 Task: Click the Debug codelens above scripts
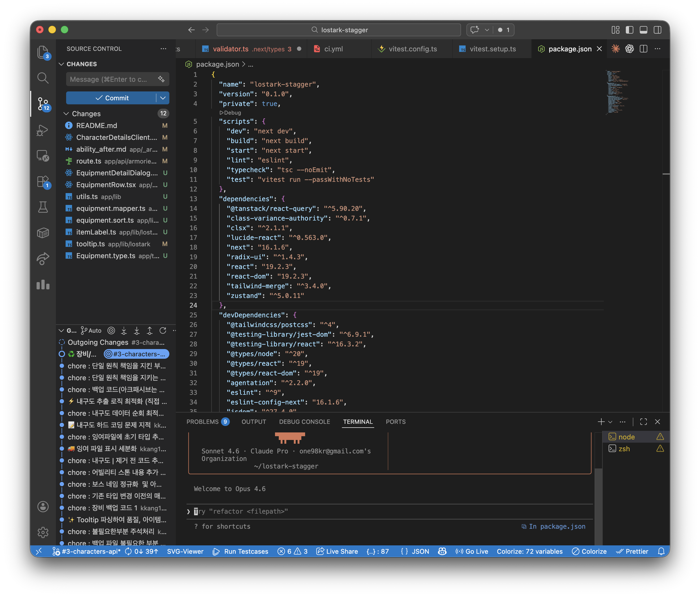[230, 113]
